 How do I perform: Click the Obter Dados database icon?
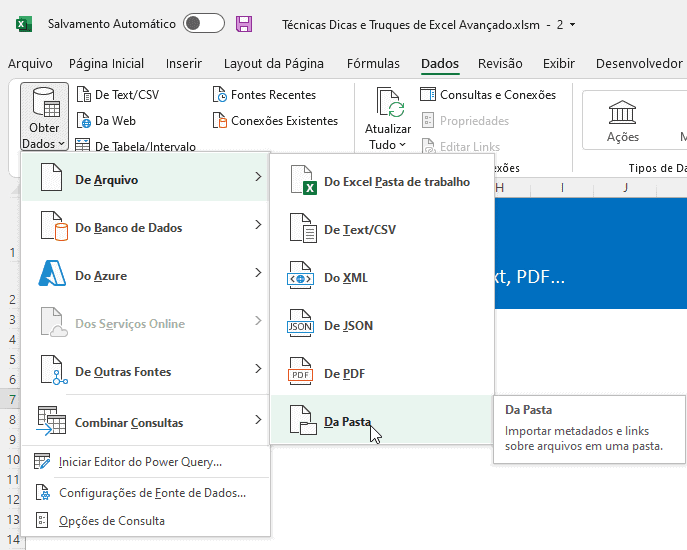click(45, 103)
